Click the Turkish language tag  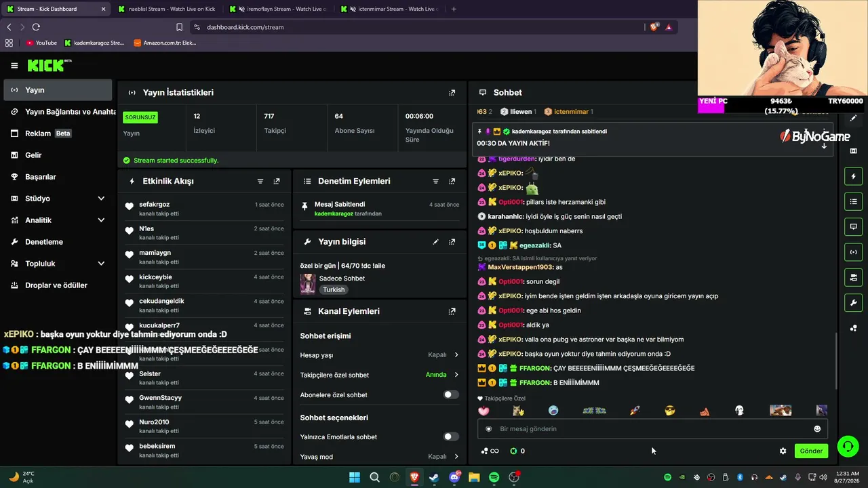pos(334,289)
